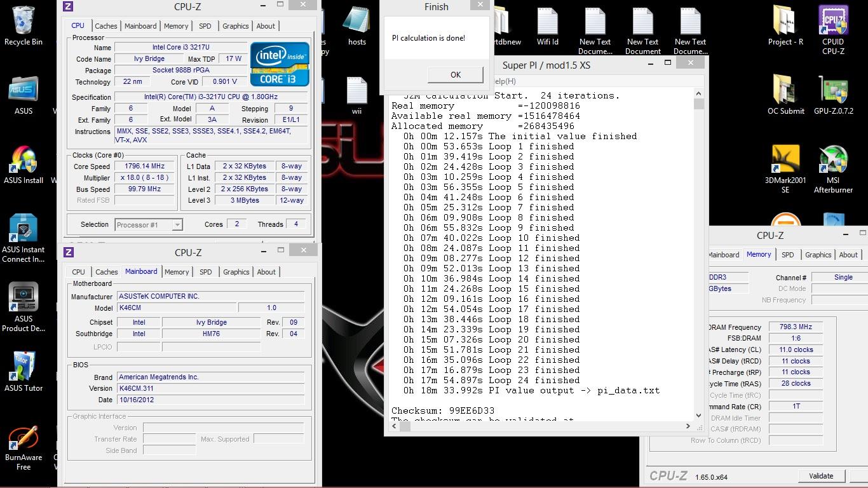868x488 pixels.
Task: Click the Bus Speed 99.79 MHz value
Action: point(145,189)
